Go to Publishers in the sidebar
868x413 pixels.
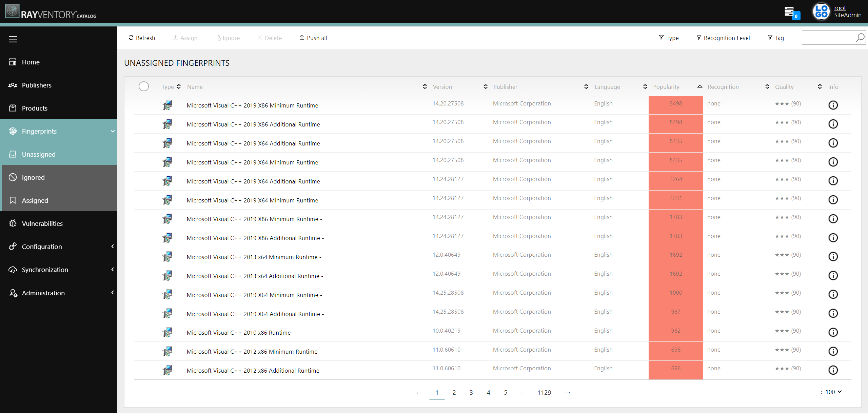pos(37,85)
